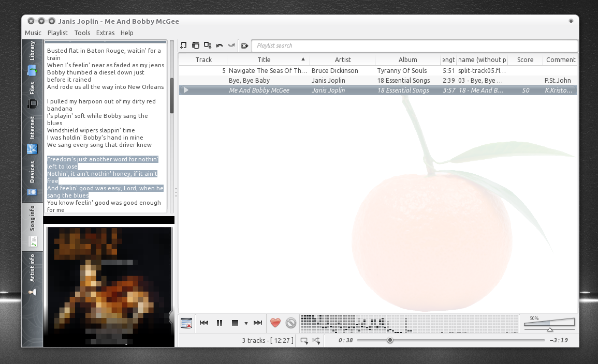Expand the stop button dropdown arrow
Screen dimensions: 598x364
coord(246,323)
